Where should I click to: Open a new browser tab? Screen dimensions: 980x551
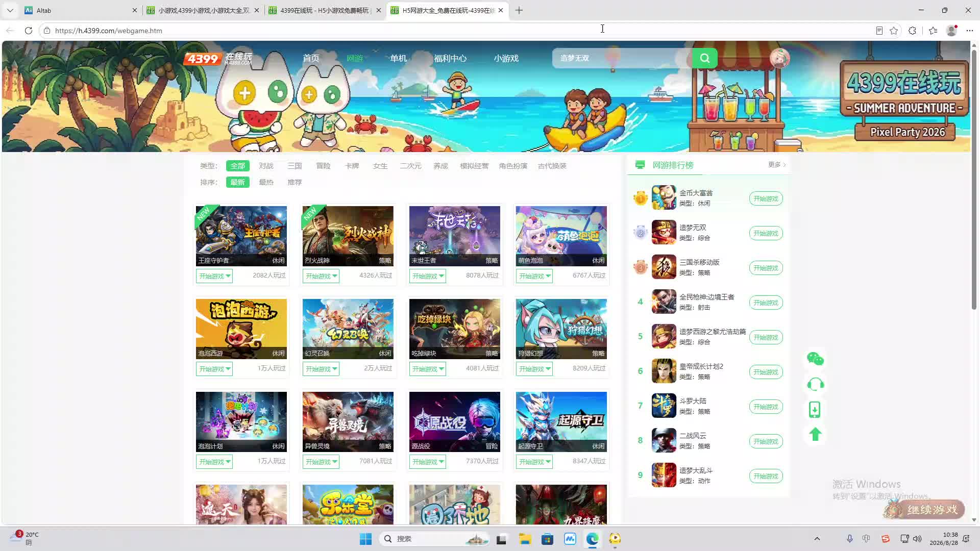click(x=519, y=10)
